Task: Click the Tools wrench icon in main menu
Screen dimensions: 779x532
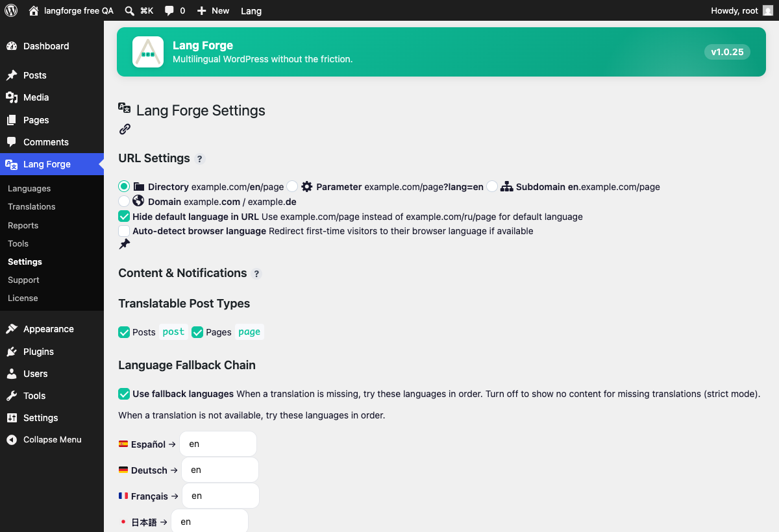Action: 12,396
